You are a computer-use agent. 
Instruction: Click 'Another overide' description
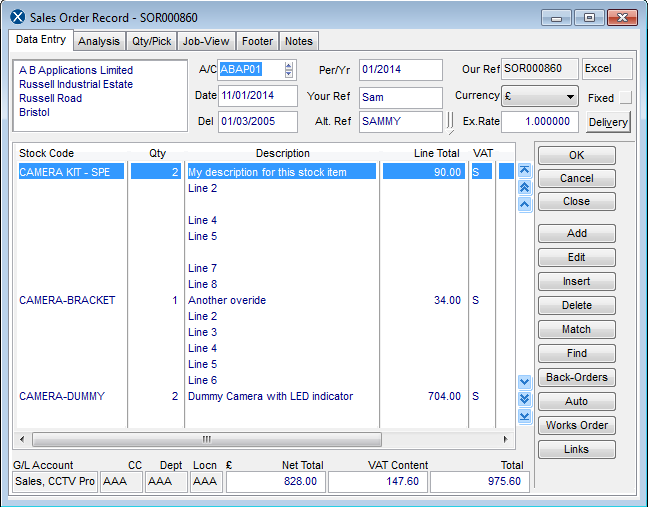(227, 300)
